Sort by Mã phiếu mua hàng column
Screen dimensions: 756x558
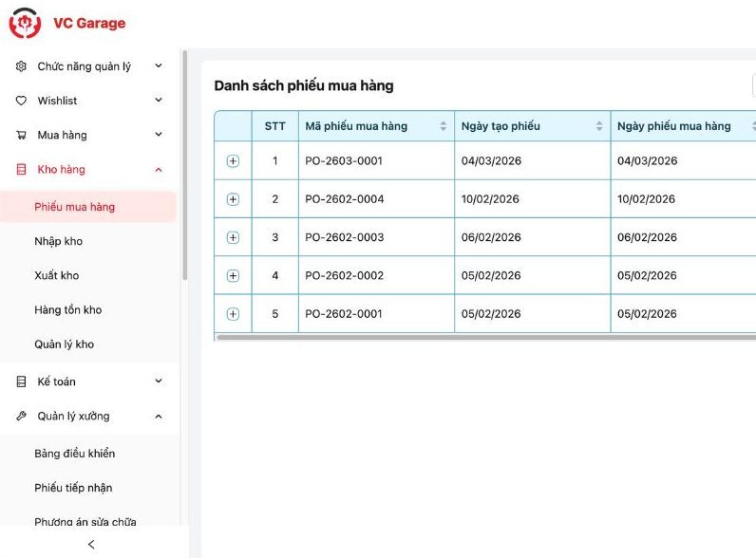[x=443, y=126]
